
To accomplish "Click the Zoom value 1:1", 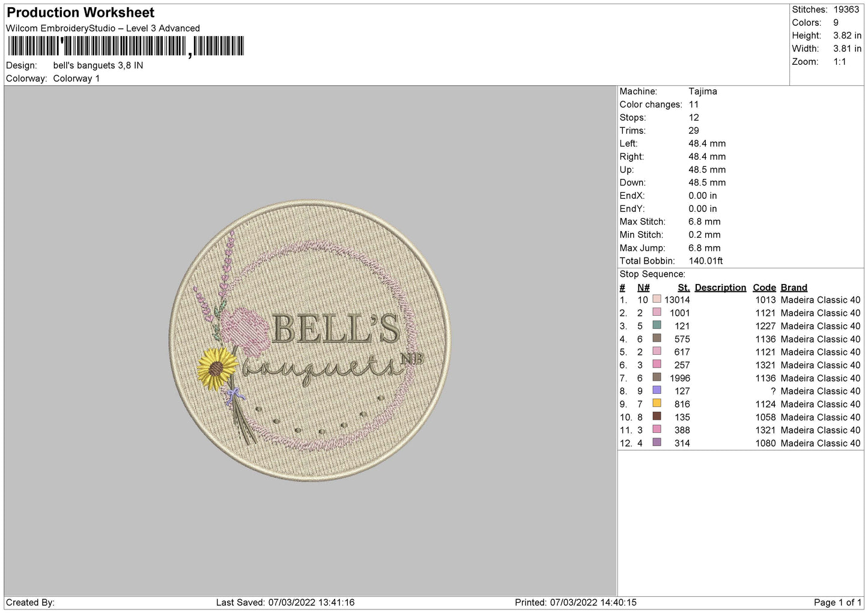I will coord(839,62).
